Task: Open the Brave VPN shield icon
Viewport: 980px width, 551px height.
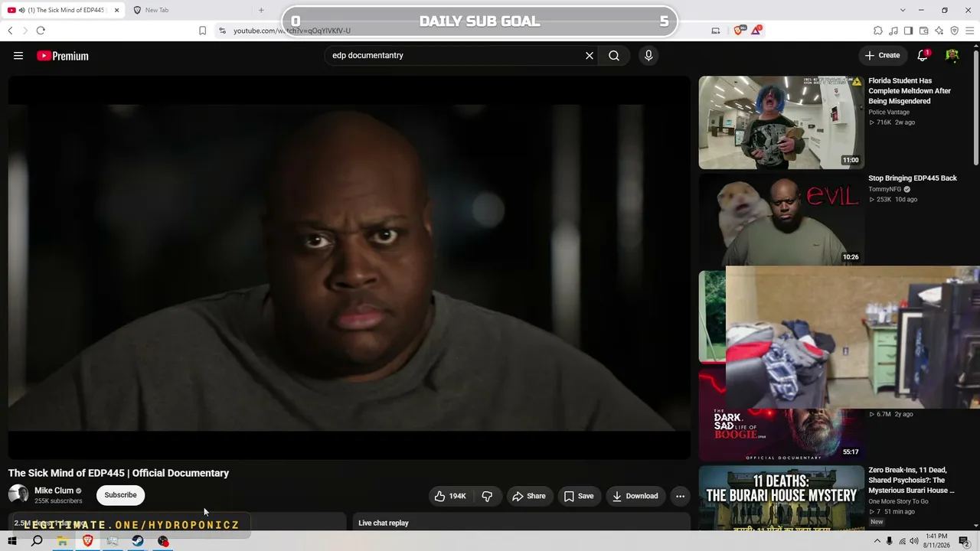Action: click(955, 31)
